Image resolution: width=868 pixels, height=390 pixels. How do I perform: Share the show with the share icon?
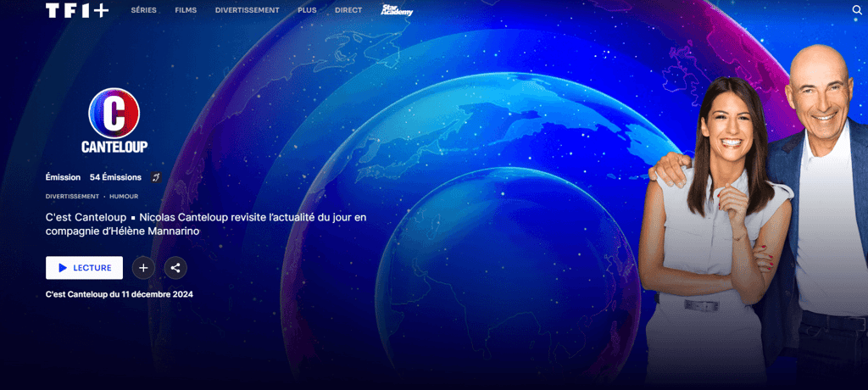(x=175, y=268)
